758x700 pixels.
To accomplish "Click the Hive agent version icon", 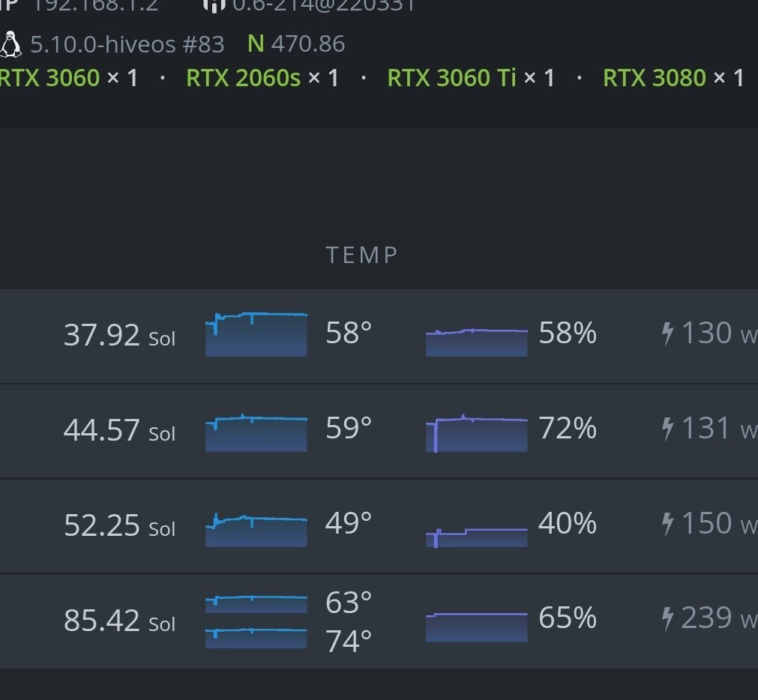I will pos(214,5).
